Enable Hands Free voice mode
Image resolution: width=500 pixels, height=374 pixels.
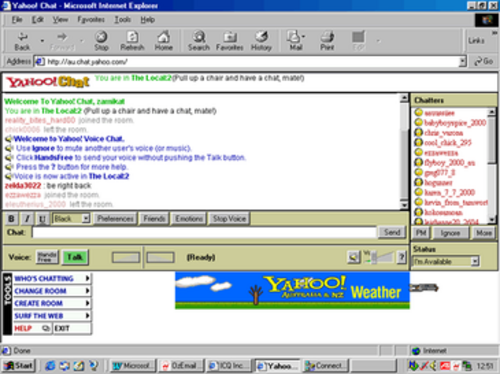[47, 257]
